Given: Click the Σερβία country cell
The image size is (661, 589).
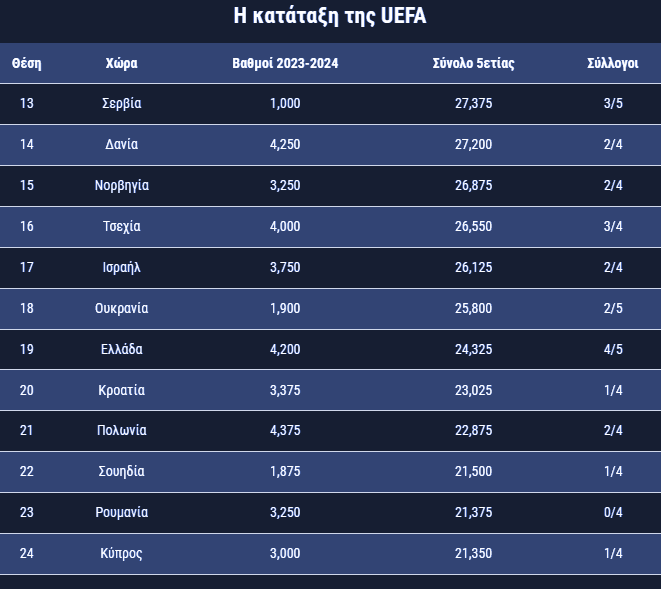Looking at the screenshot, I should pyautogui.click(x=121, y=103).
